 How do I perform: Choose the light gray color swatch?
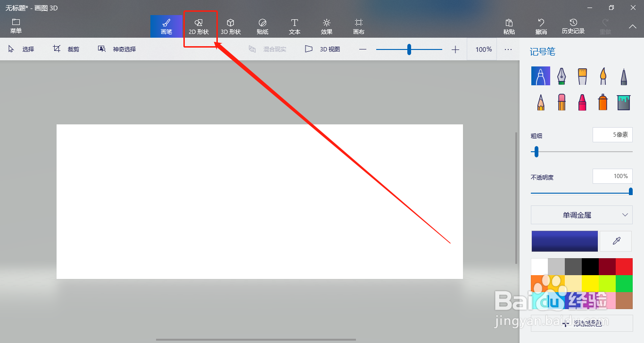(x=556, y=267)
